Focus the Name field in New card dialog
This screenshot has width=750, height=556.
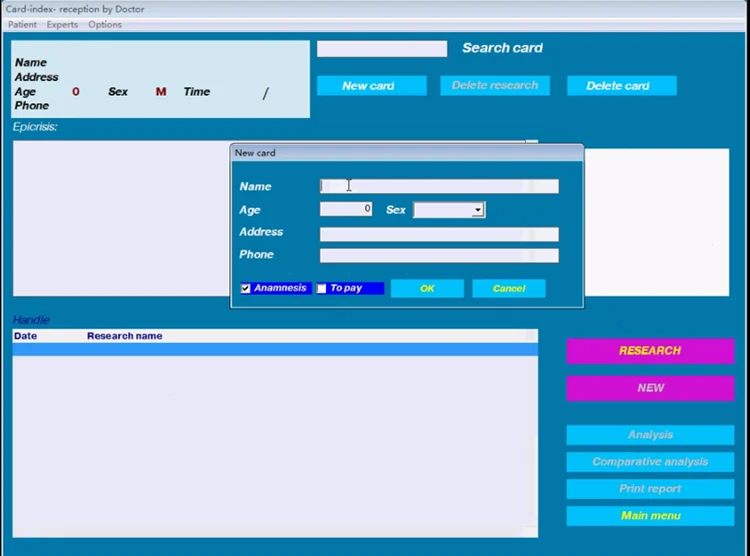(x=439, y=186)
